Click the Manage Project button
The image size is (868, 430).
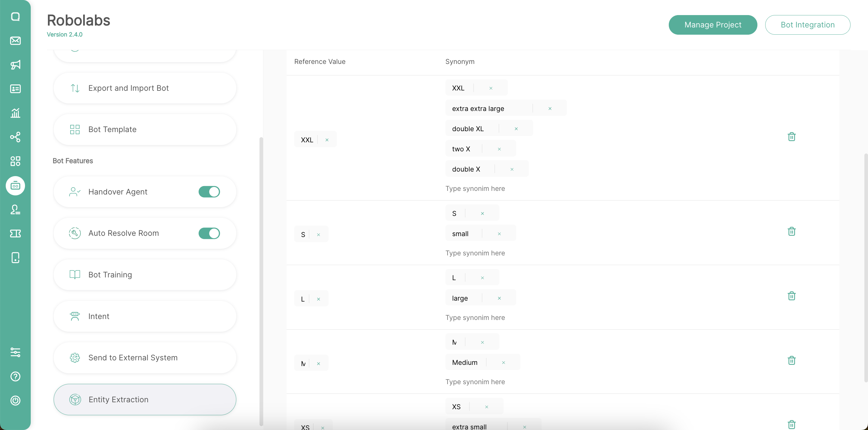pos(713,25)
